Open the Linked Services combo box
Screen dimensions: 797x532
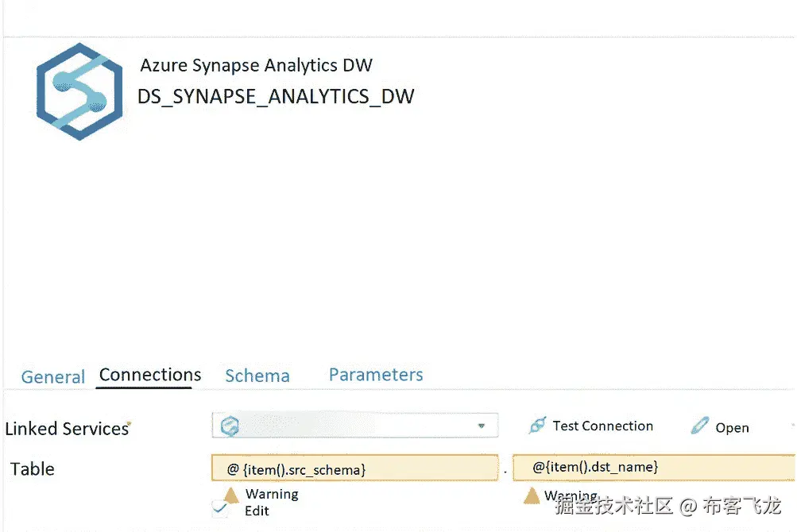(x=354, y=426)
